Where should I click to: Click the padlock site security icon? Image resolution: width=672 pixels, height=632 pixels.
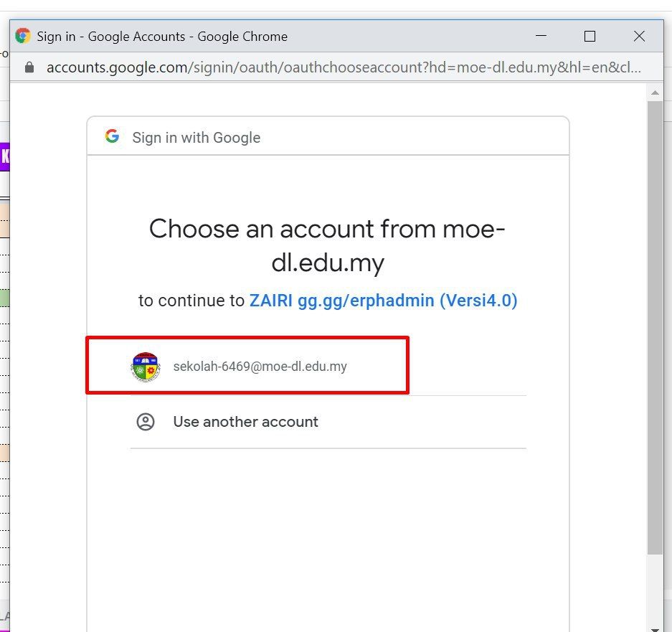click(x=29, y=67)
